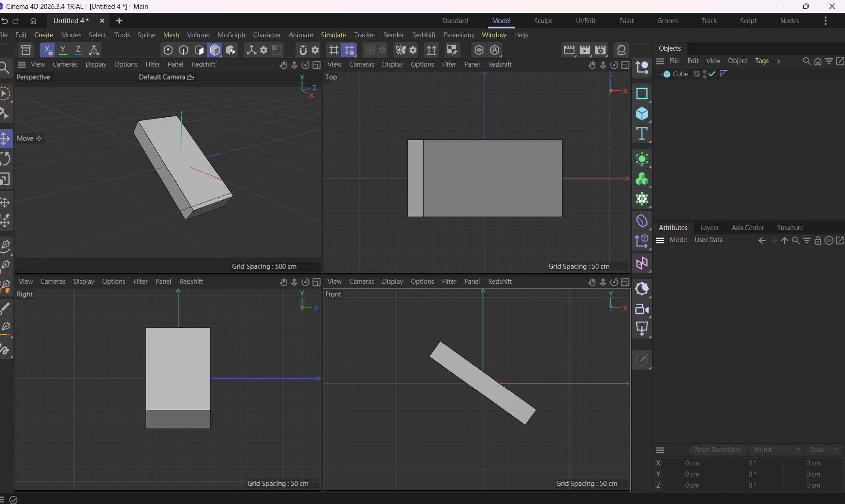Open the Scale mode dropdown

(x=824, y=450)
